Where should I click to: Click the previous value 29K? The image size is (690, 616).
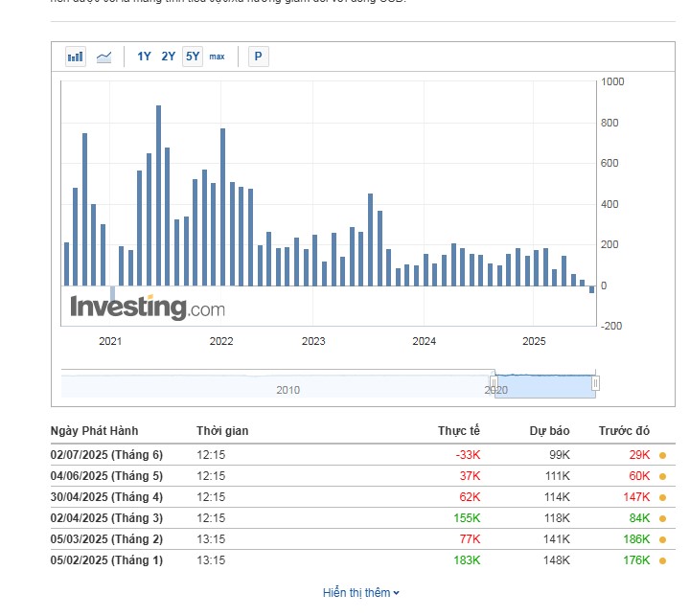click(x=639, y=455)
